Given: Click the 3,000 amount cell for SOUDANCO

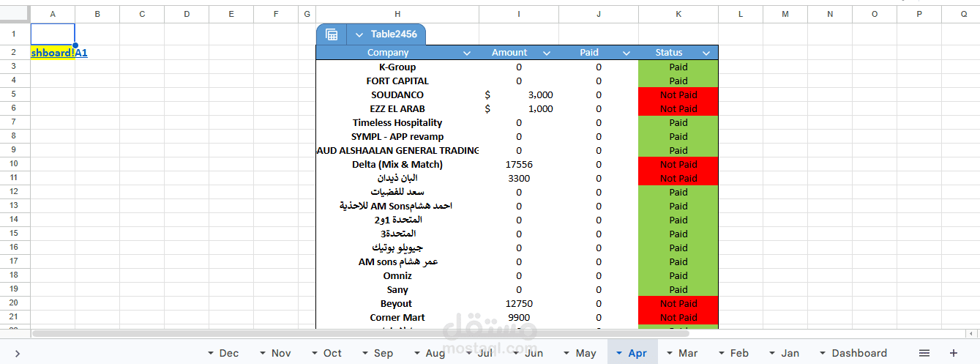Looking at the screenshot, I should point(519,94).
